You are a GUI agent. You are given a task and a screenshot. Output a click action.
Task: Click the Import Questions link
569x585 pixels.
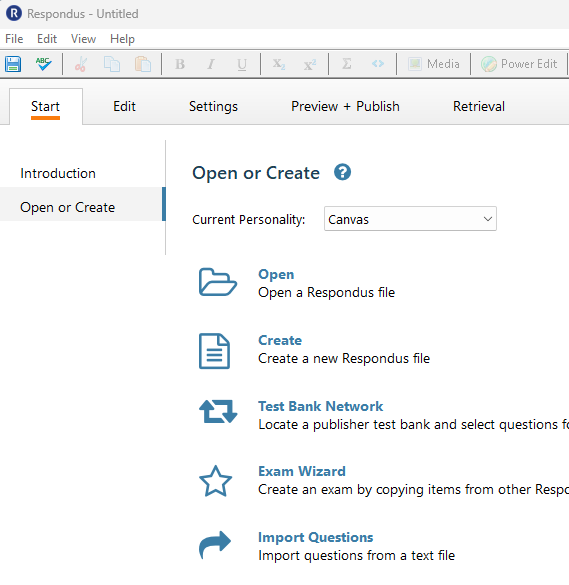tap(316, 537)
